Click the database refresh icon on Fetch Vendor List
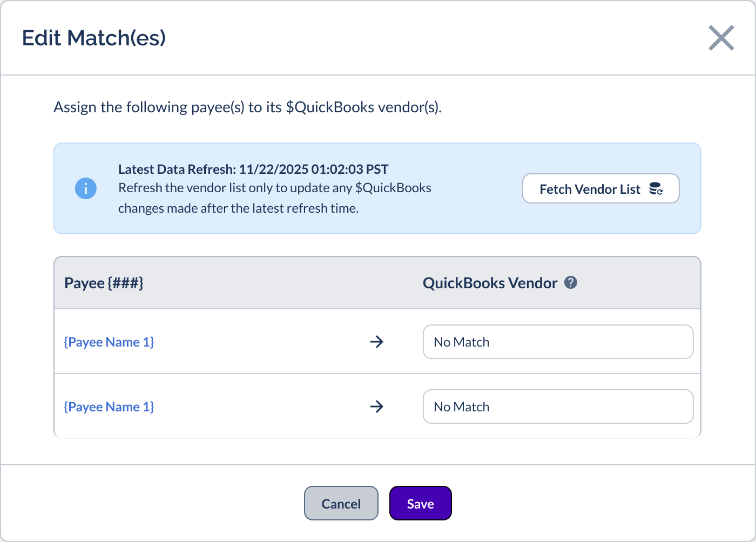Image resolution: width=756 pixels, height=542 pixels. [656, 188]
